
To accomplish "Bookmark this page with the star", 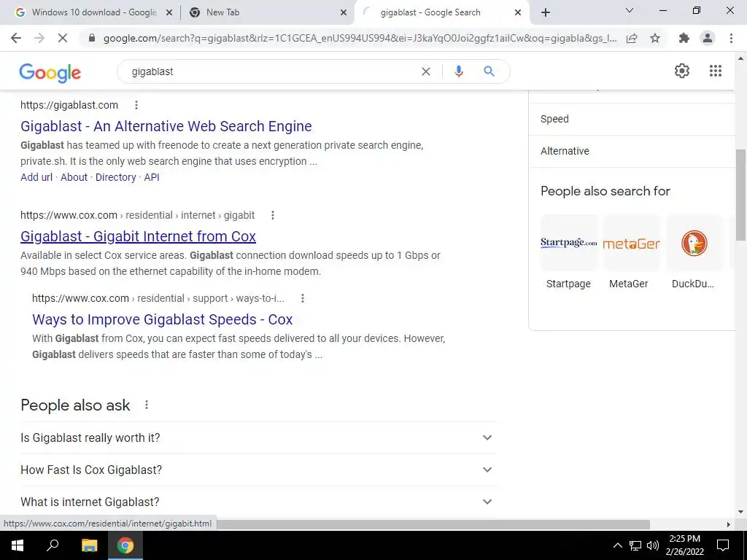I will click(x=655, y=38).
